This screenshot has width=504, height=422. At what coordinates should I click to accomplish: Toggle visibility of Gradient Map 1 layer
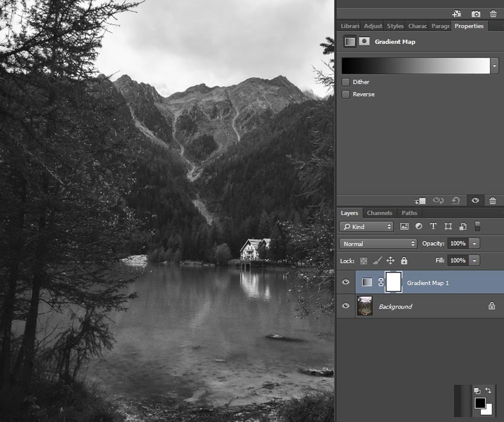tap(346, 283)
